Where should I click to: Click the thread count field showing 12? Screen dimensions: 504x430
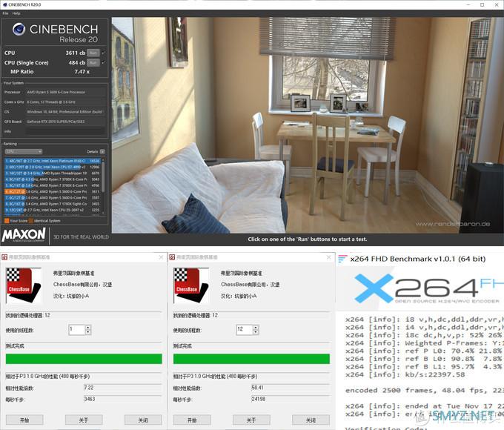(x=245, y=330)
